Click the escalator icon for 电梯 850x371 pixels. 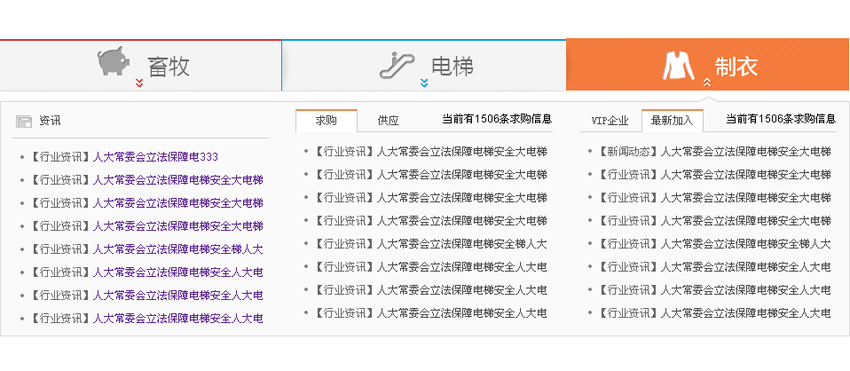click(397, 65)
